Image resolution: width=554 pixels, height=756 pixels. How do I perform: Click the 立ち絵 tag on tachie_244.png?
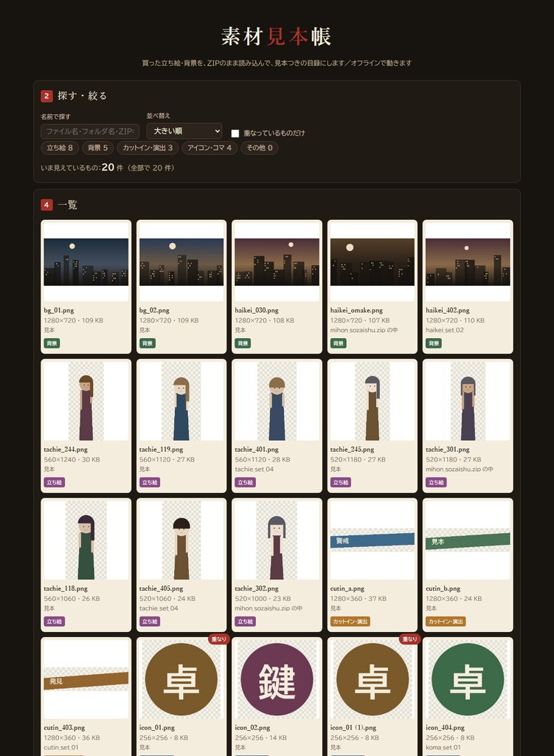tap(54, 482)
